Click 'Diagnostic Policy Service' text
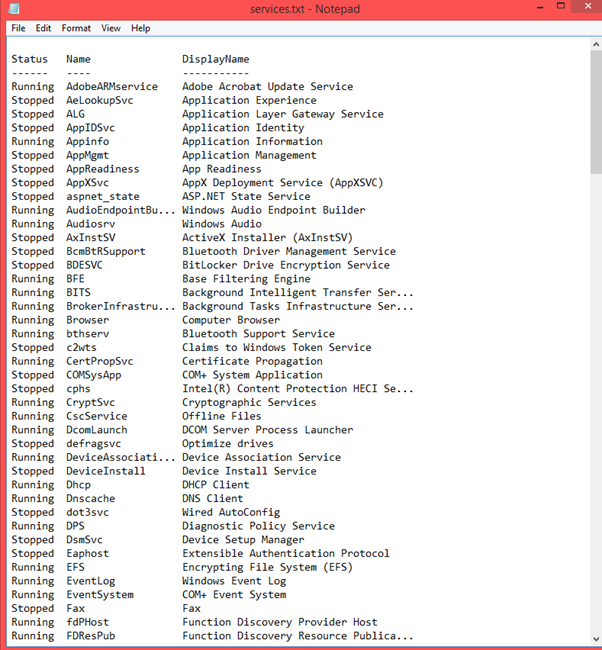 tap(258, 526)
